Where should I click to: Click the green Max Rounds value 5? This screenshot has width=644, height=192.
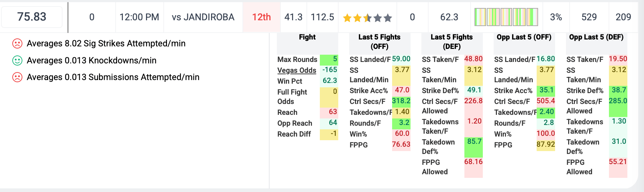[329, 59]
